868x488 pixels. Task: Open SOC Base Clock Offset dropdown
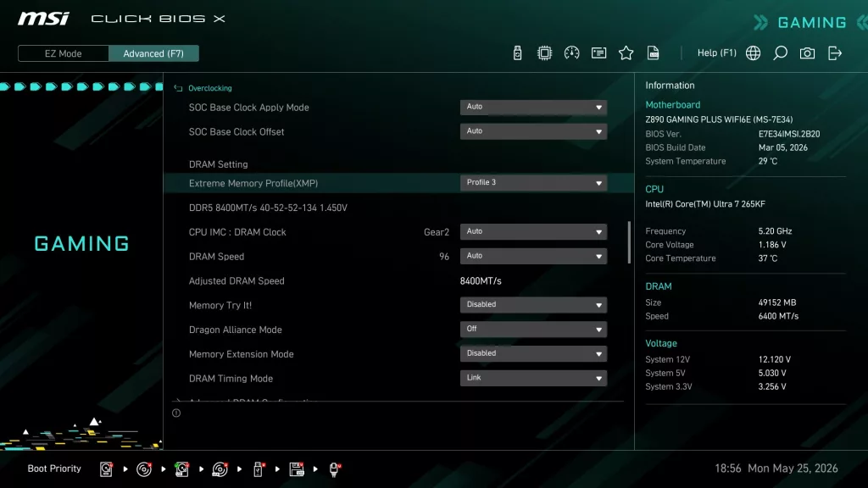point(533,131)
